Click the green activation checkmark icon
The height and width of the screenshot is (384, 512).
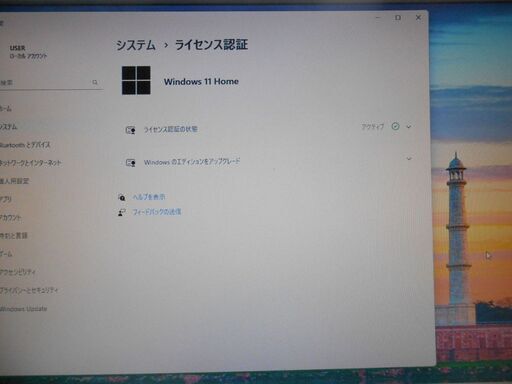click(x=395, y=126)
